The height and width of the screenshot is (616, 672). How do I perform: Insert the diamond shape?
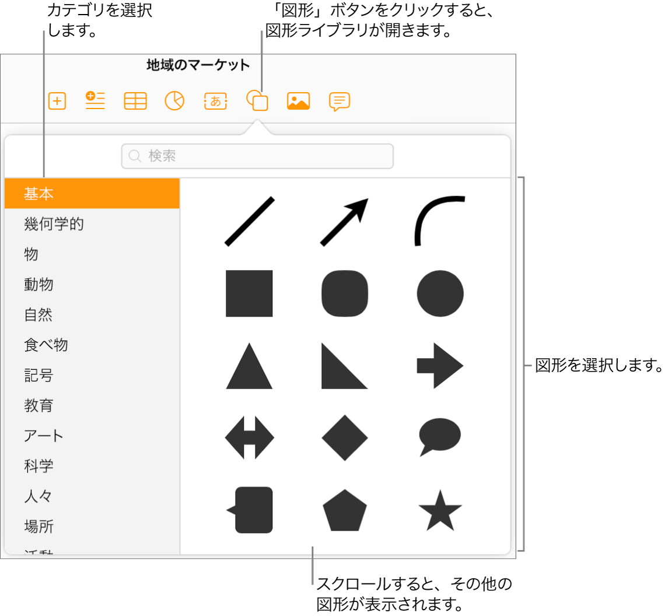tap(345, 437)
